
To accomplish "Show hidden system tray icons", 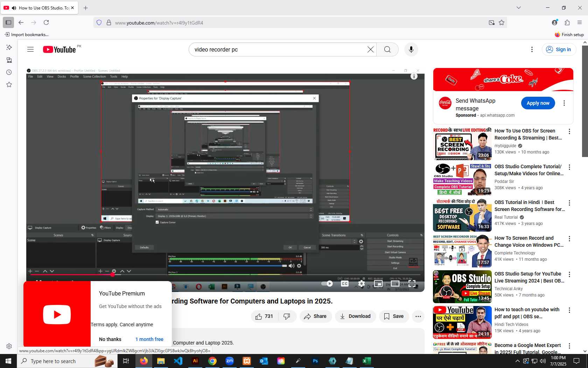I will click(x=517, y=361).
